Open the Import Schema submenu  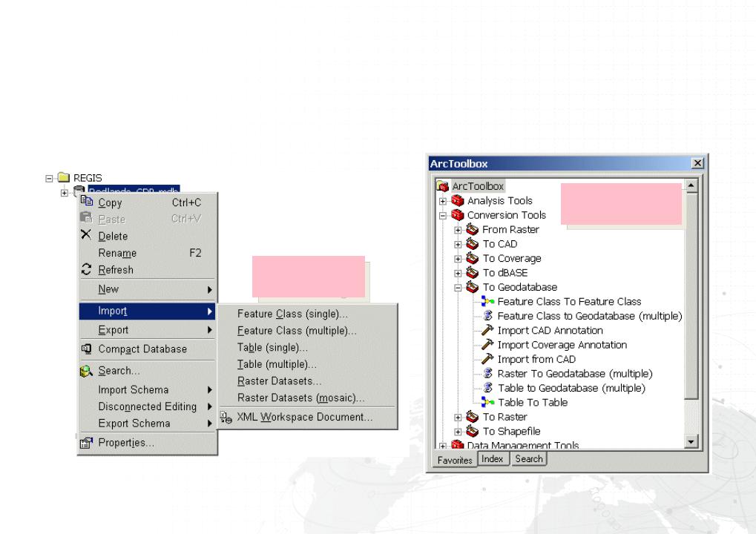147,389
